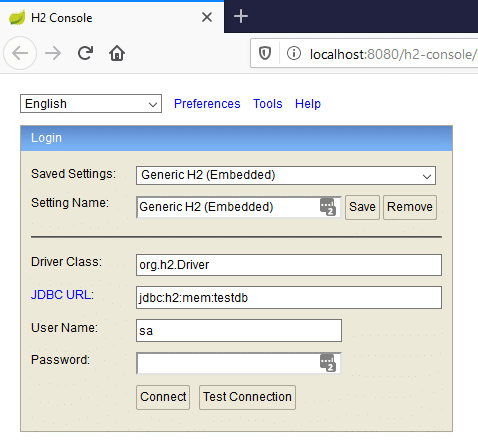478x440 pixels.
Task: Expand the Saved Settings dropdown
Action: coord(286,175)
